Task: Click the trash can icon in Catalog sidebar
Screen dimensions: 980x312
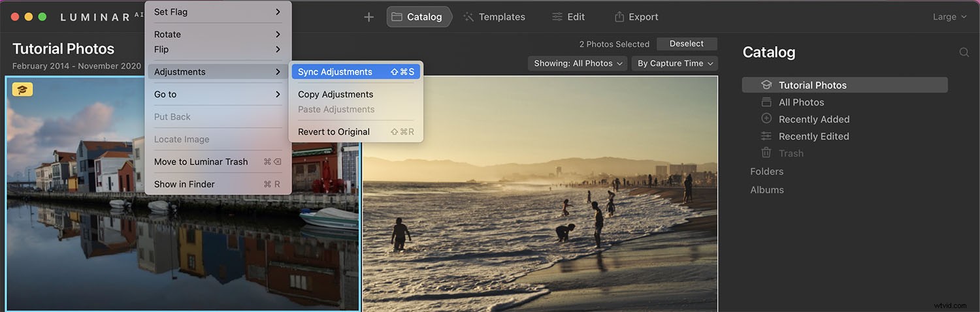Action: [766, 153]
